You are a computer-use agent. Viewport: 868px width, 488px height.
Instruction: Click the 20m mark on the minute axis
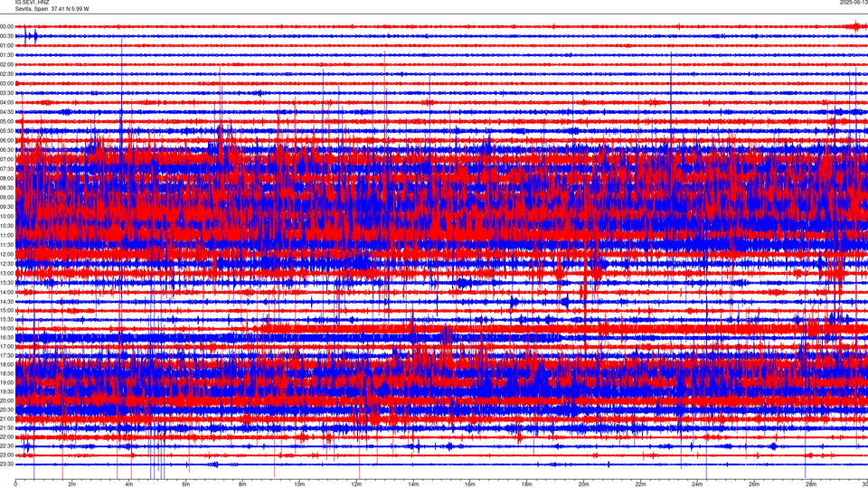pos(584,484)
